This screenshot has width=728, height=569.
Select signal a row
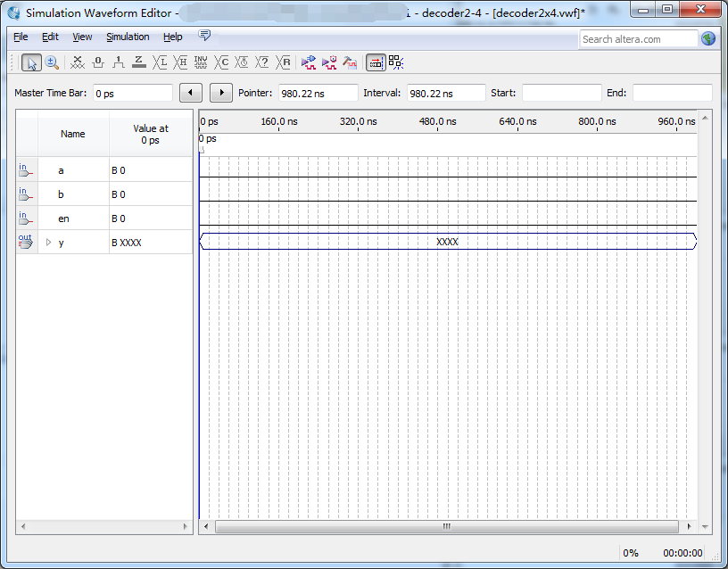[104, 169]
